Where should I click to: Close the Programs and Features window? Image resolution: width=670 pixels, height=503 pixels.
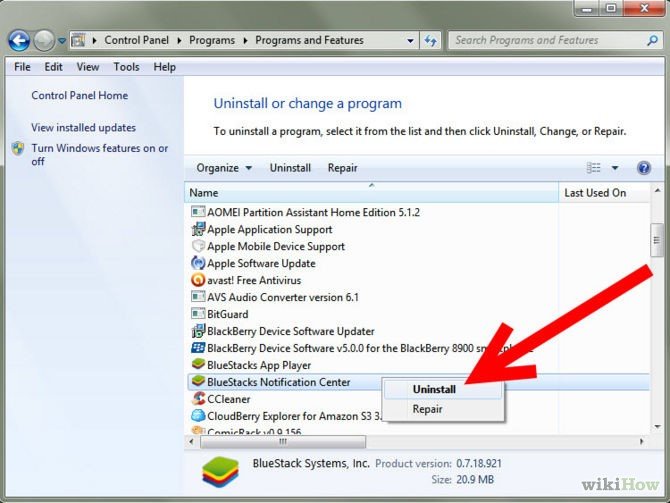(x=643, y=8)
